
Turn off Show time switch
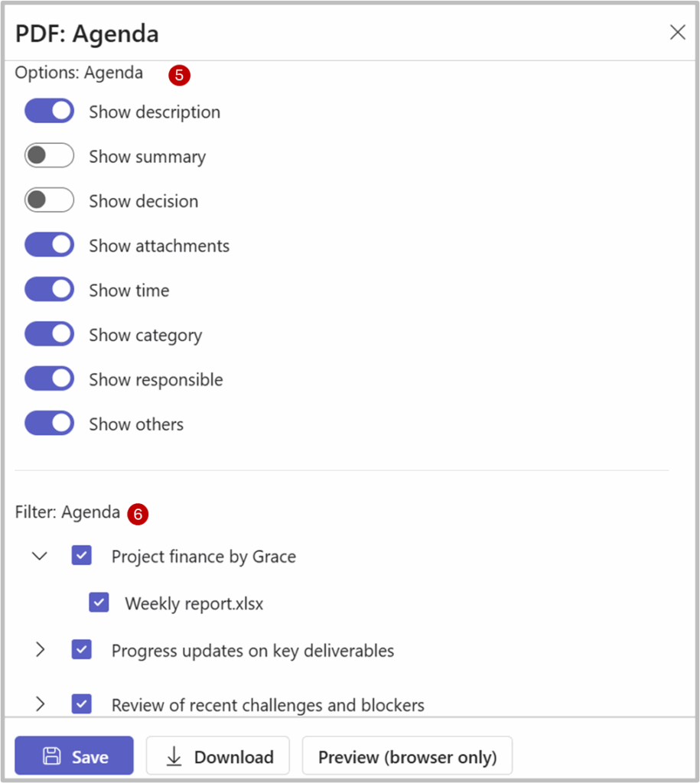49,290
